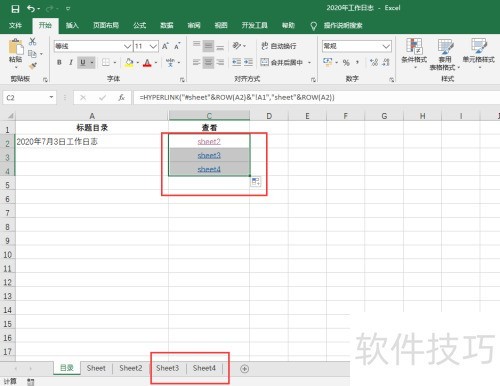Align text to top

pyautogui.click(x=197, y=46)
